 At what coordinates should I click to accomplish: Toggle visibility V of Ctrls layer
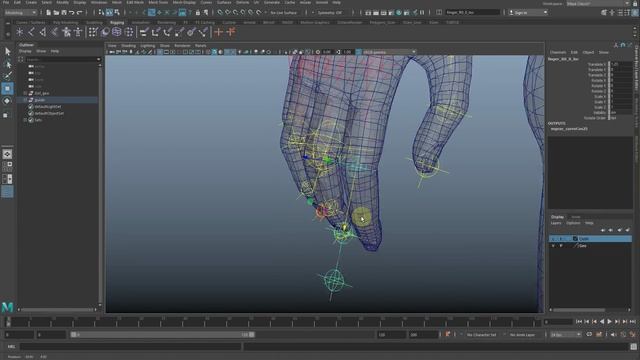(x=553, y=239)
